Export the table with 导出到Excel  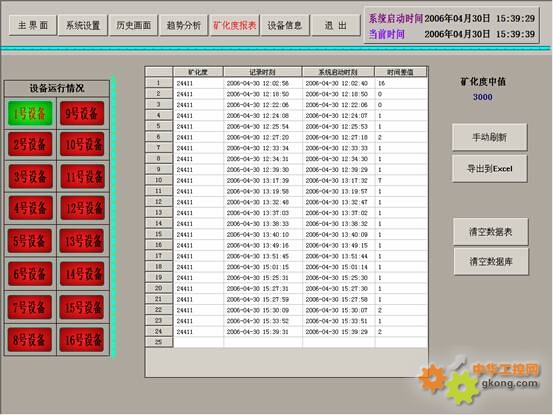tap(490, 169)
